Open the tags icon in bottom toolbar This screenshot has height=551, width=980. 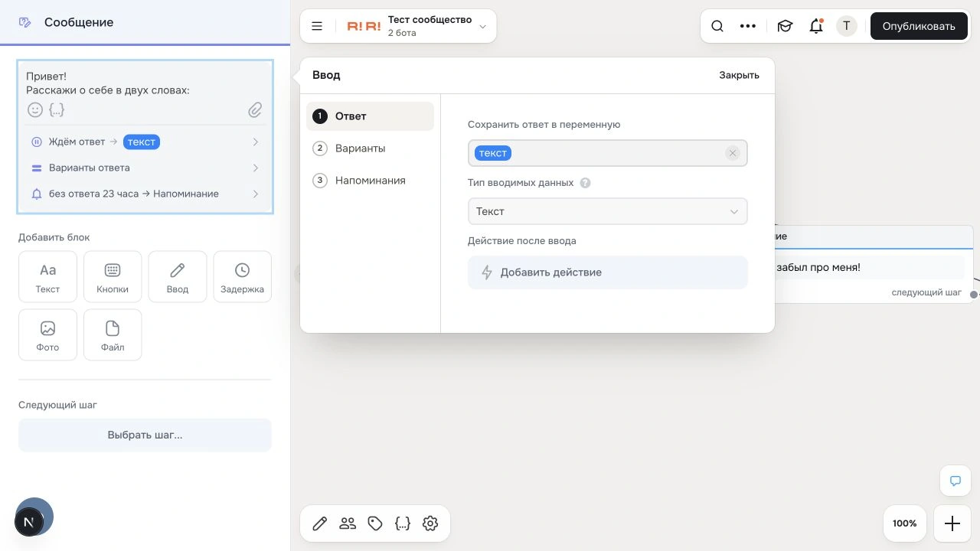pyautogui.click(x=375, y=523)
